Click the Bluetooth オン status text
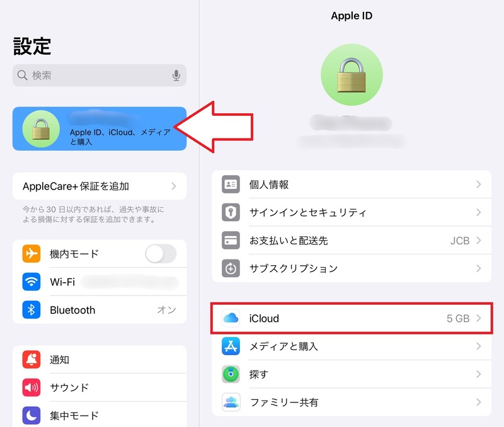504x427 pixels. 166,310
